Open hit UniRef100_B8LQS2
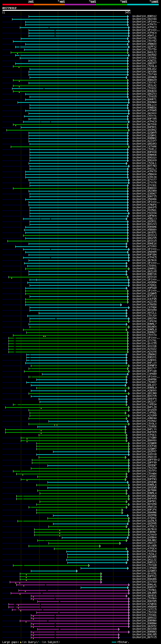 [x=144, y=69]
